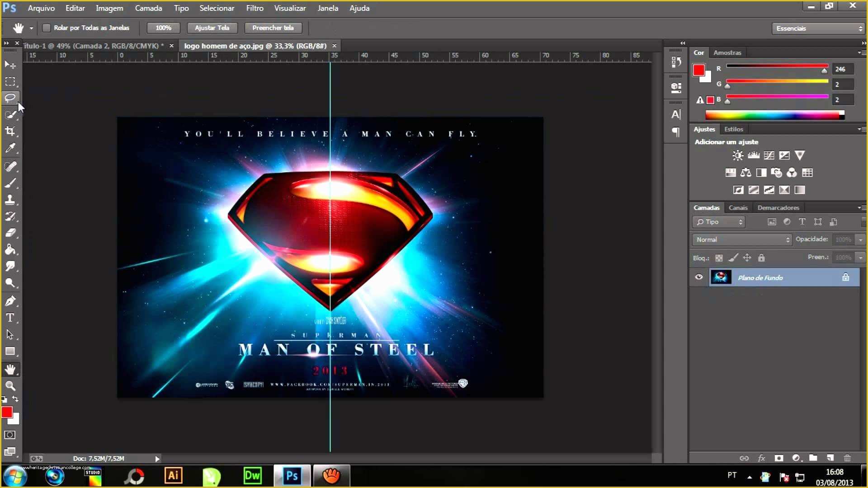The image size is (868, 488).
Task: Select the Brush tool
Action: point(10,183)
